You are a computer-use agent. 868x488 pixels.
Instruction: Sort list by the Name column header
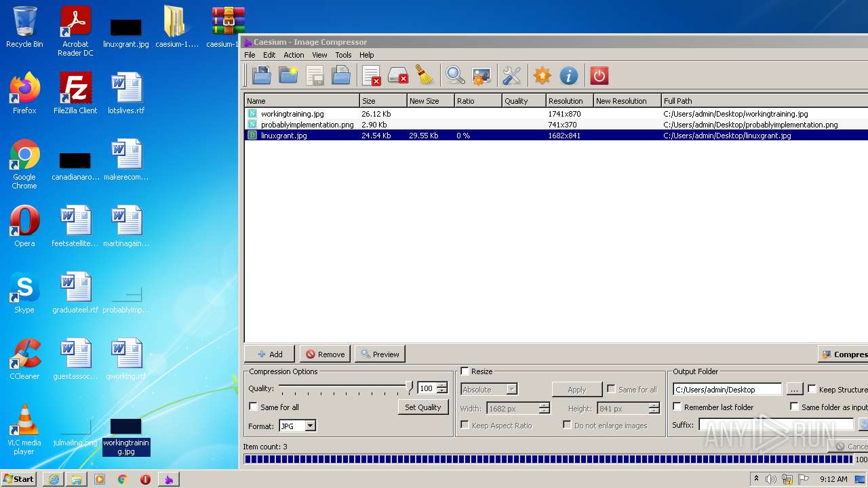(x=302, y=100)
